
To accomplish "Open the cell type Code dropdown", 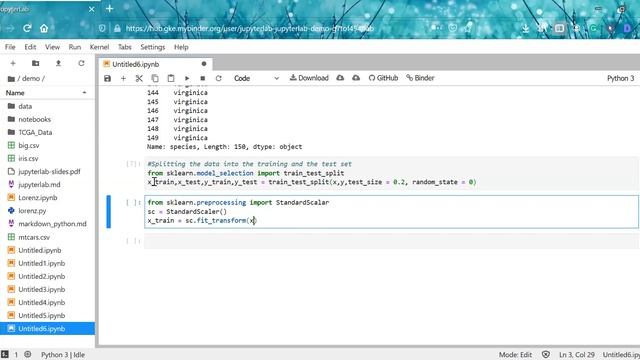I will point(256,78).
